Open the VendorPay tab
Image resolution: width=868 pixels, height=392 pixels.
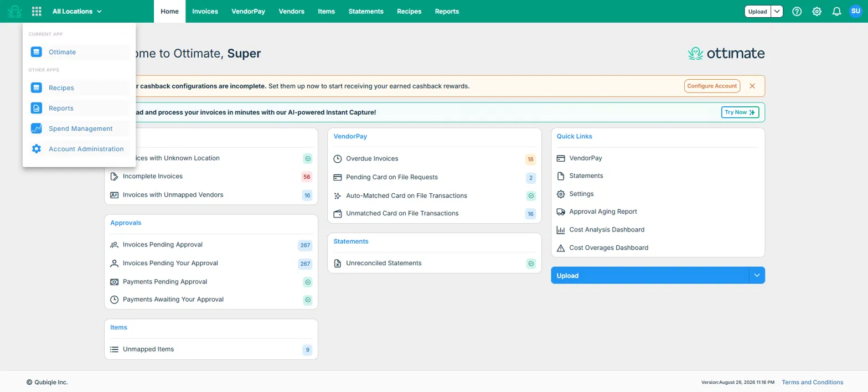click(248, 11)
